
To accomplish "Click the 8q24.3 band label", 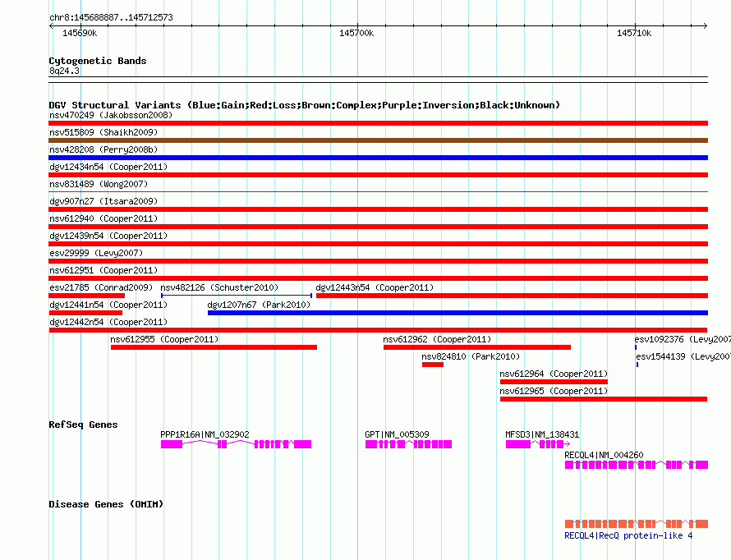I will pos(64,71).
